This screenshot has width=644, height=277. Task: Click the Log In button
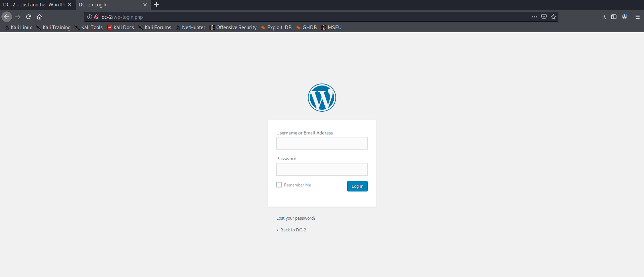[357, 186]
